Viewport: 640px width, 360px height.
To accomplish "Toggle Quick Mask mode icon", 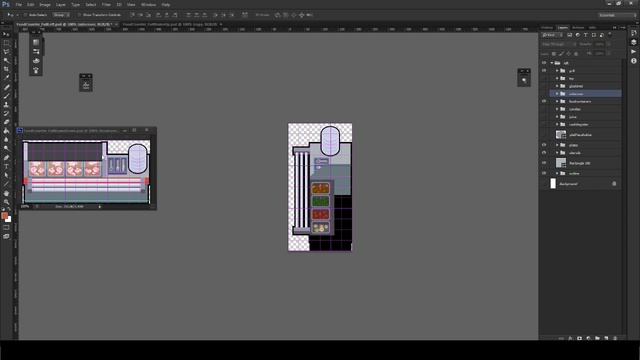I will click(x=6, y=228).
